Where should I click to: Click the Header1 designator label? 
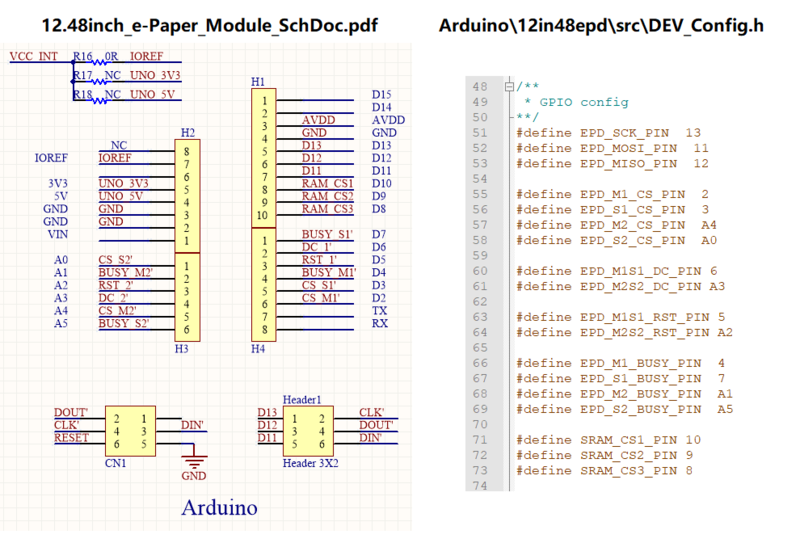(302, 400)
